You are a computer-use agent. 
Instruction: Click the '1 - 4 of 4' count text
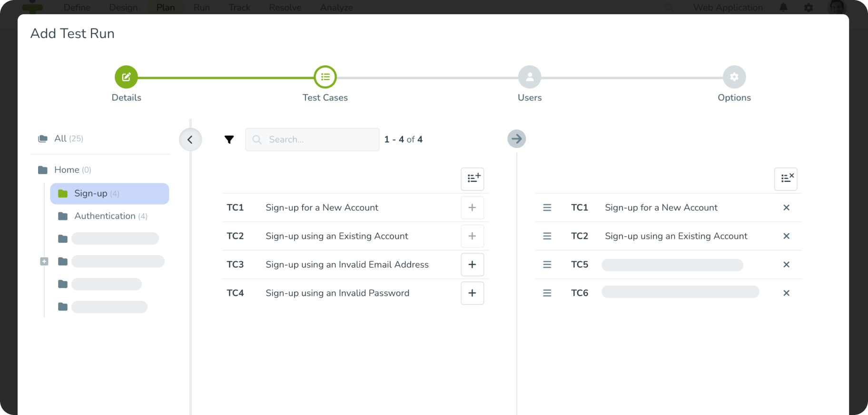pyautogui.click(x=404, y=139)
